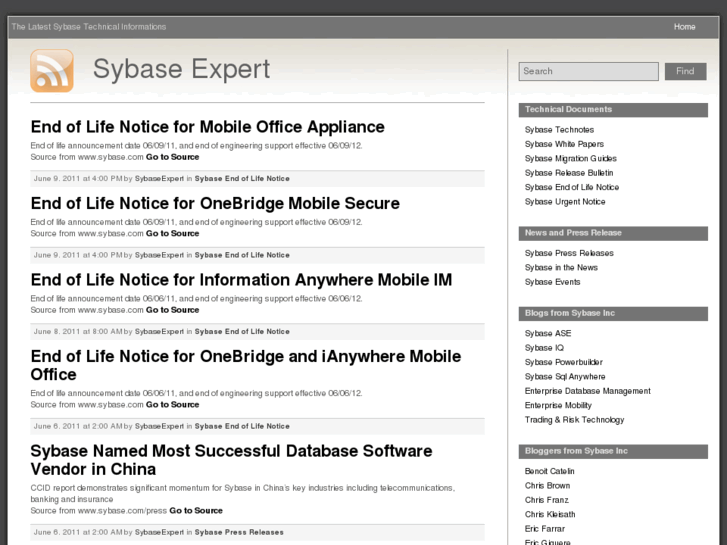Screen dimensions: 727x545
Task: Open Sybase End of Life Notice sidebar link
Action: [x=572, y=187]
